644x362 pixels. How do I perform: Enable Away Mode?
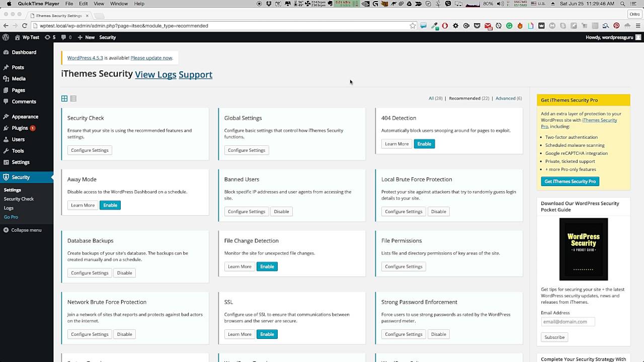[x=110, y=205]
